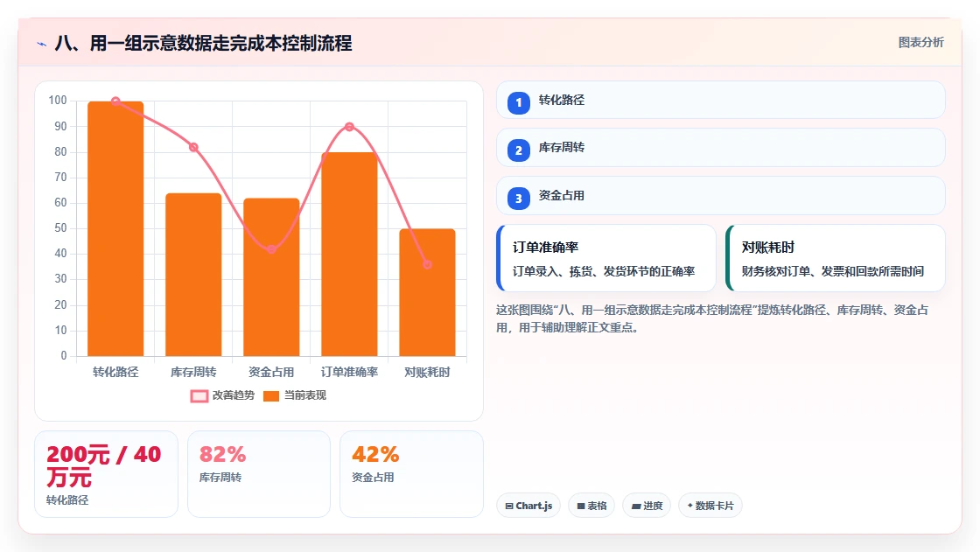Click the 数据卡片 tag icon

pyautogui.click(x=690, y=505)
